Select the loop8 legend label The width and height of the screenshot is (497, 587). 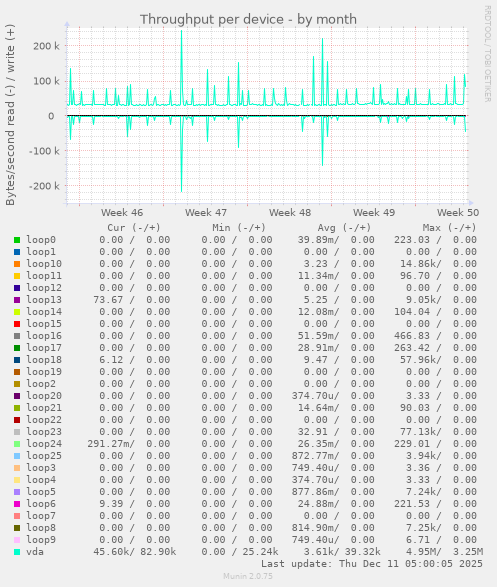pos(41,527)
